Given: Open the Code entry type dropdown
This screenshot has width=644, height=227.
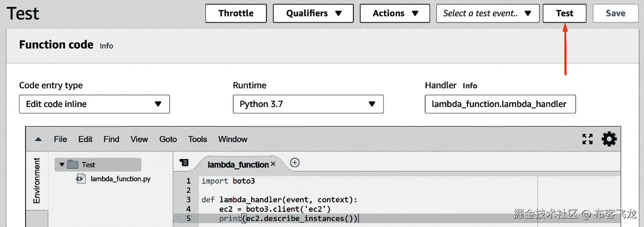Looking at the screenshot, I should tap(94, 104).
